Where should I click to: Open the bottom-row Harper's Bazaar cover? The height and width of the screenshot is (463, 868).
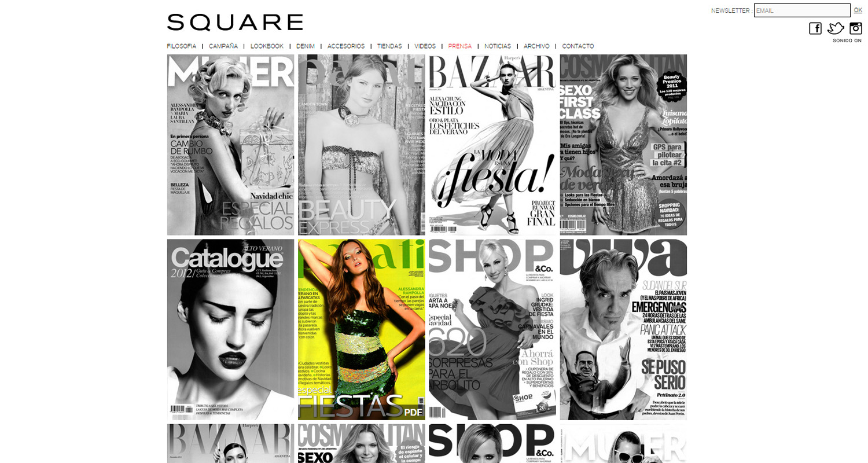click(x=230, y=443)
